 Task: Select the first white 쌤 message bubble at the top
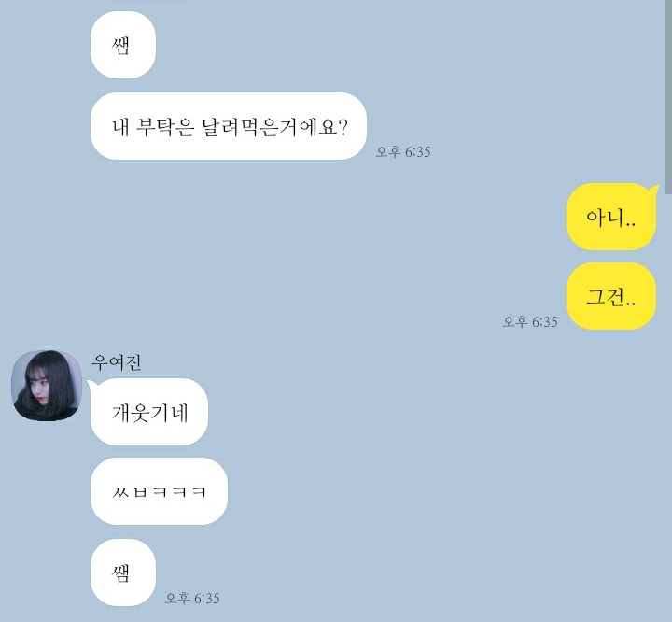point(123,46)
